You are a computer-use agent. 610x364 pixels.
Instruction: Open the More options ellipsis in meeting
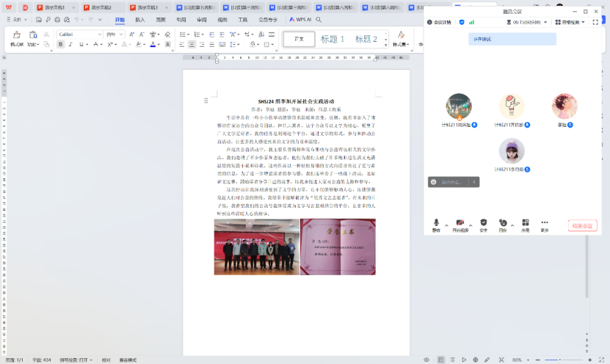(545, 223)
